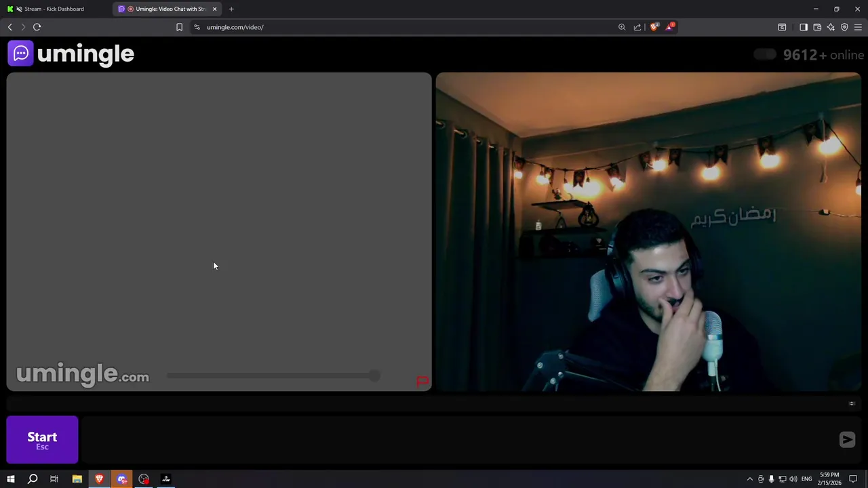Open Leo AI sparkle icon
Image resolution: width=868 pixels, height=488 pixels.
(831, 27)
